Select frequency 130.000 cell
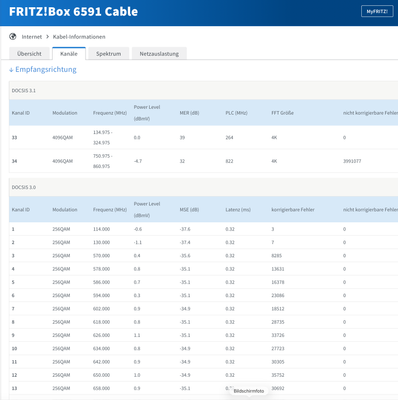The image size is (398, 400). (101, 242)
